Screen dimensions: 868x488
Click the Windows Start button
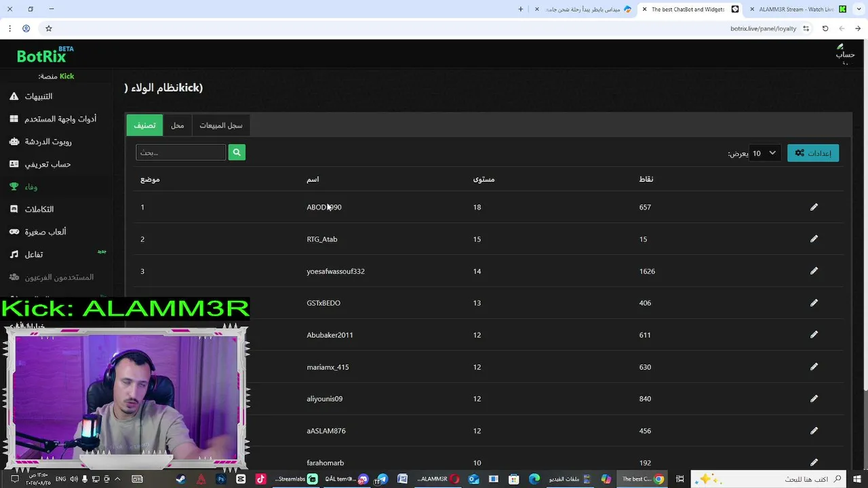[x=858, y=479]
